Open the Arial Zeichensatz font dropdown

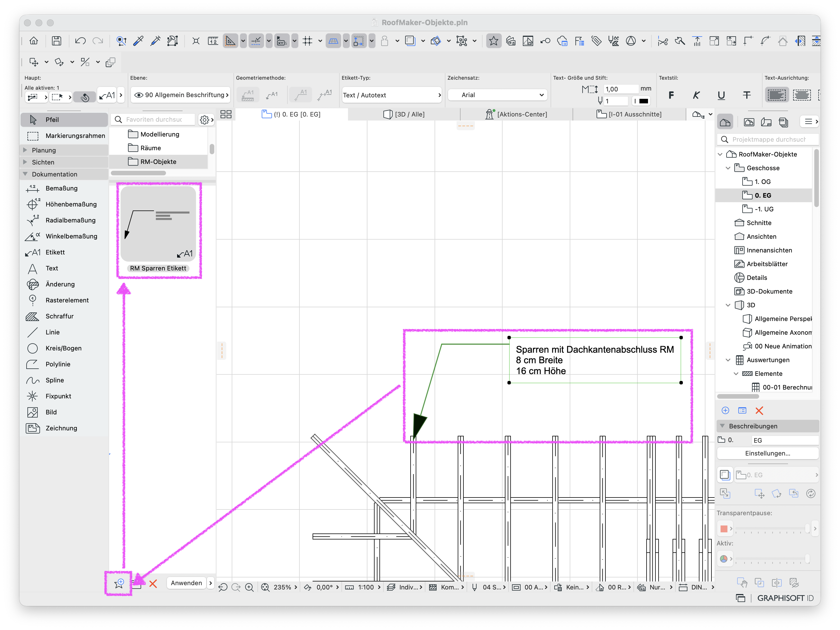pyautogui.click(x=497, y=95)
